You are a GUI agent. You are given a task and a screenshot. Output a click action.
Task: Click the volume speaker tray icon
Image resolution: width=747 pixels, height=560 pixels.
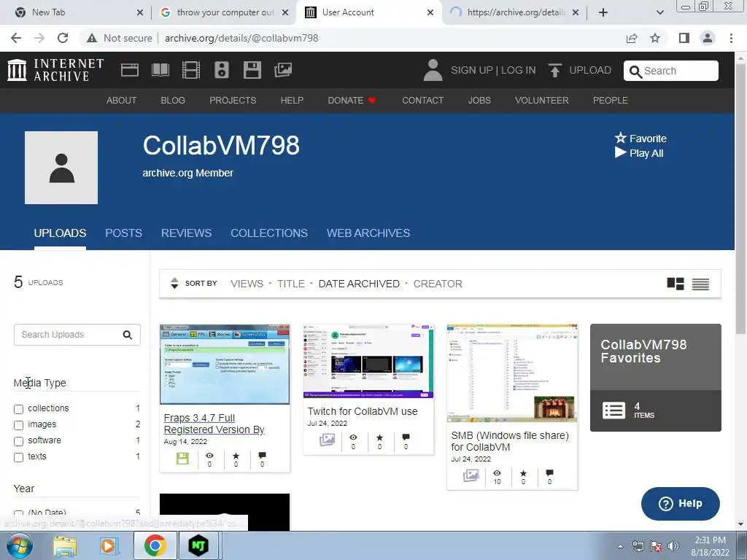tap(673, 546)
